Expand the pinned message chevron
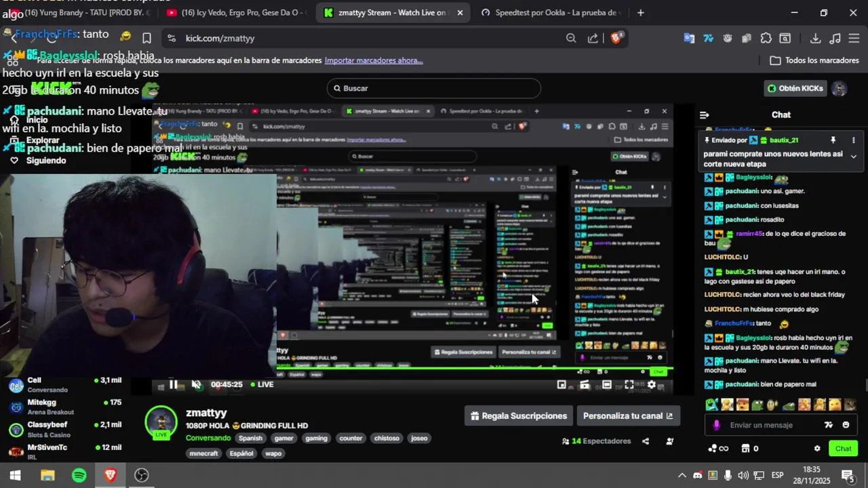This screenshot has height=488, width=868. 853,157
